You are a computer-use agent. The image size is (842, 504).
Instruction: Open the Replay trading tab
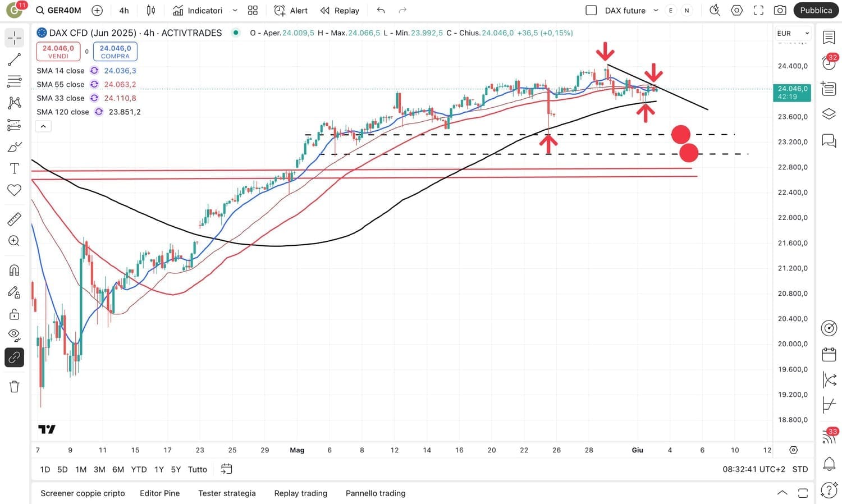point(301,493)
